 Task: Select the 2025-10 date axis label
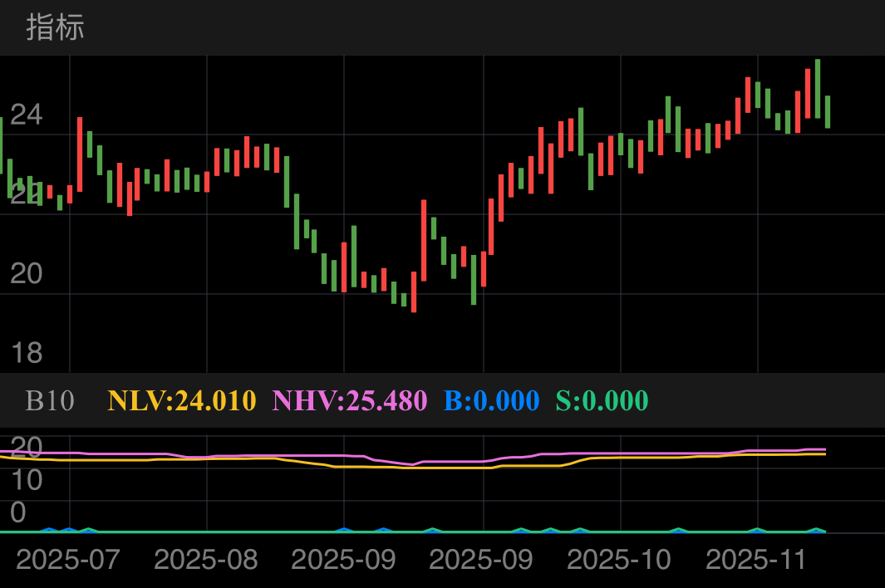(619, 559)
